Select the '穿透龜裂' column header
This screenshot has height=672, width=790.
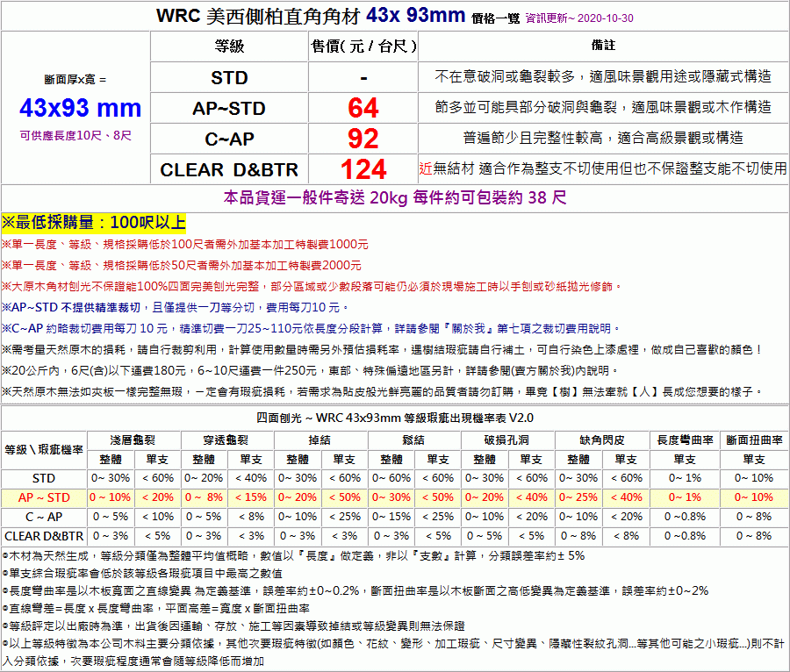pos(226,440)
